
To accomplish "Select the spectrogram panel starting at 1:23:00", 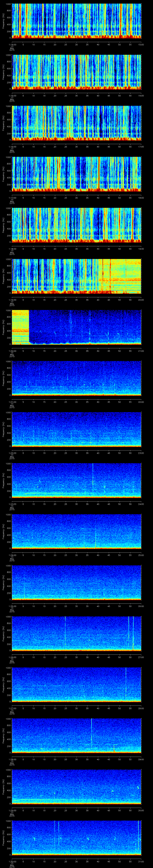I will (77, 480).
